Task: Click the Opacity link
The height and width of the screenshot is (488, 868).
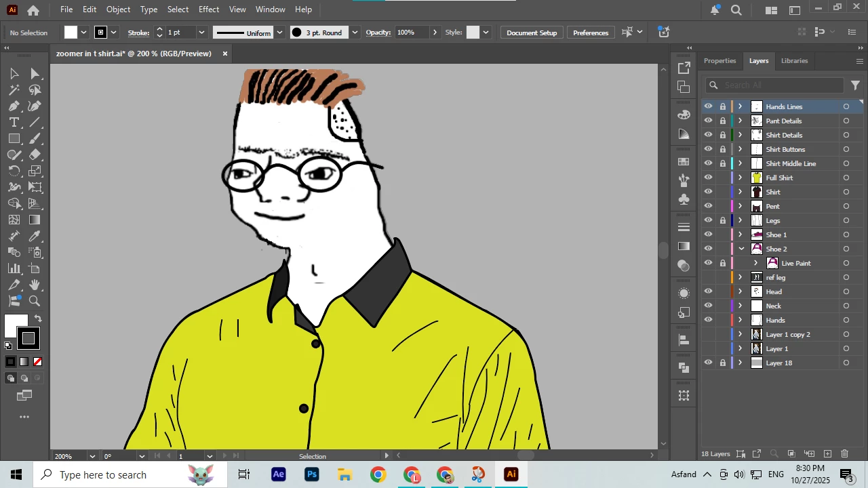Action: point(378,33)
